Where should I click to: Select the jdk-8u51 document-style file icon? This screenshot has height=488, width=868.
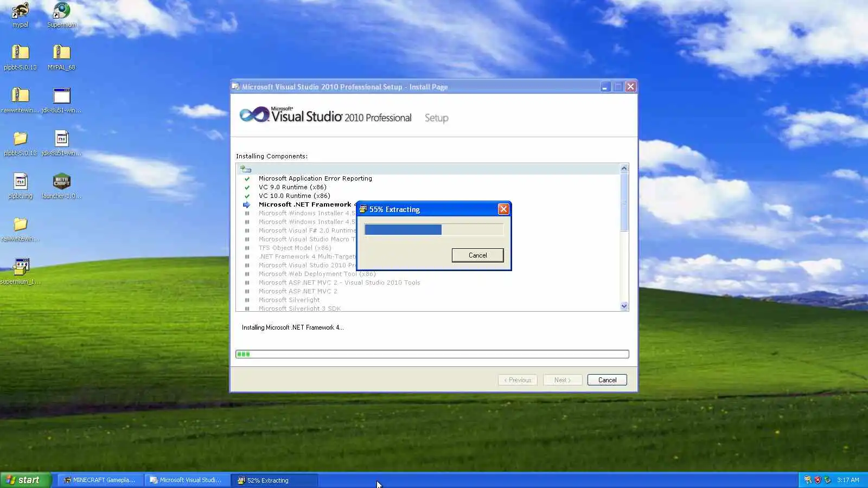[61, 138]
